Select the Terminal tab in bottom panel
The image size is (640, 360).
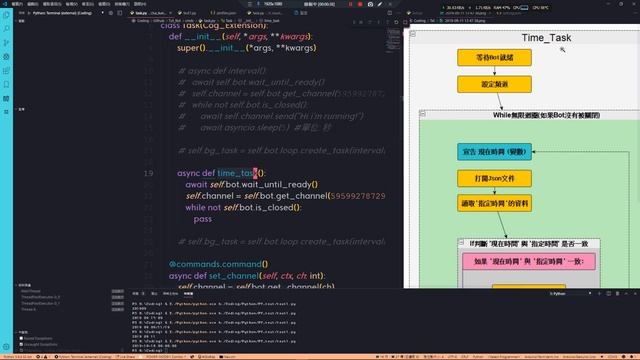(188, 293)
